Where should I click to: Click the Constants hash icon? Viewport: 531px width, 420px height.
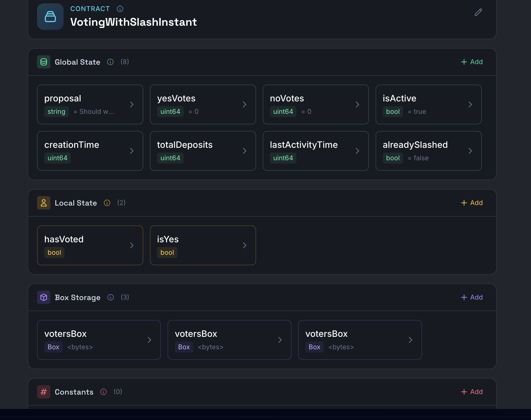(44, 392)
